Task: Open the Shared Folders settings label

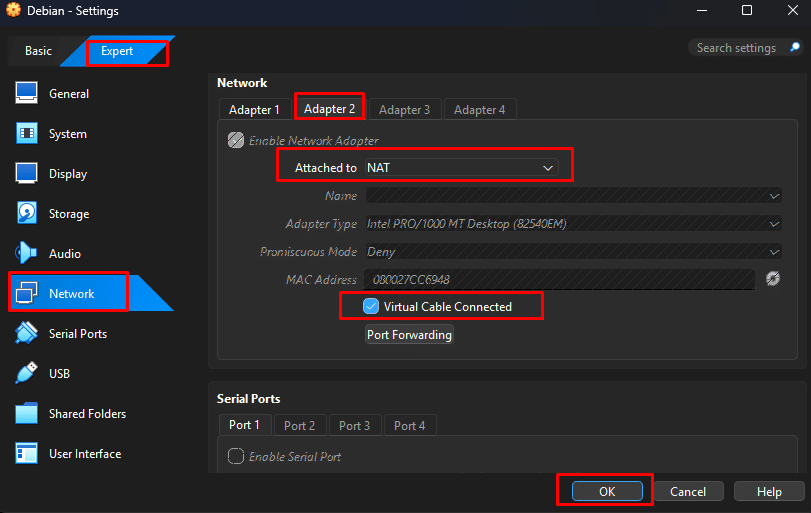Action: pyautogui.click(x=87, y=414)
